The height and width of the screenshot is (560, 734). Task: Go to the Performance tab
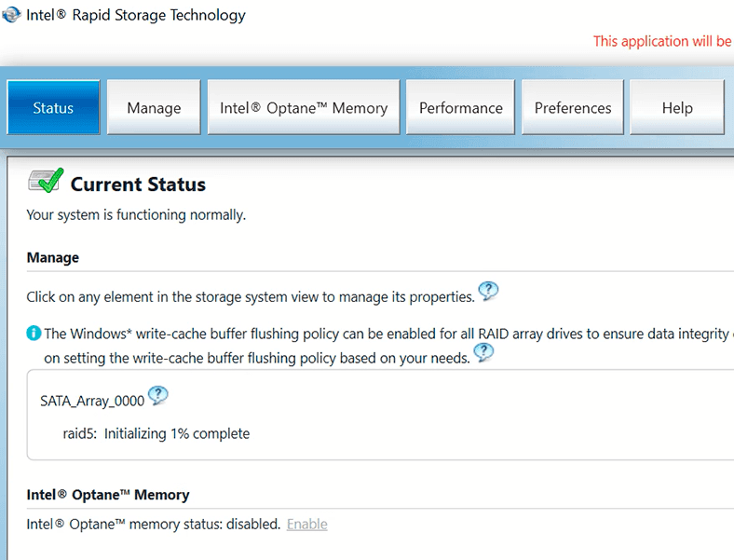click(460, 108)
